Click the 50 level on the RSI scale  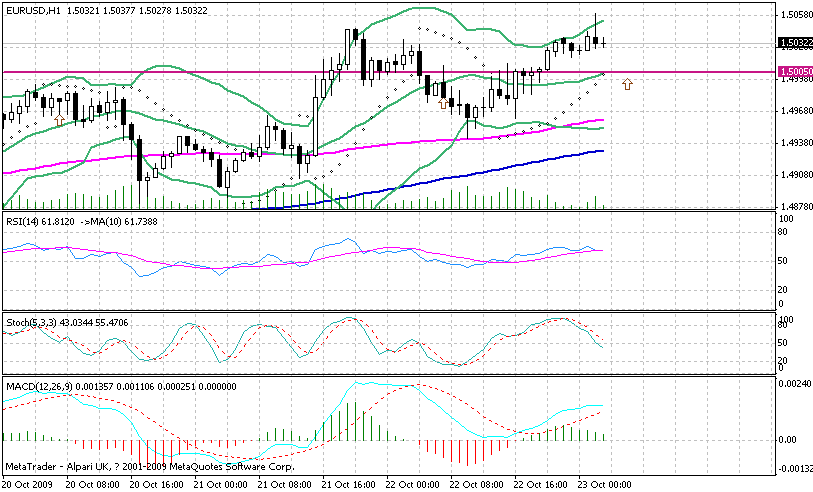point(783,261)
